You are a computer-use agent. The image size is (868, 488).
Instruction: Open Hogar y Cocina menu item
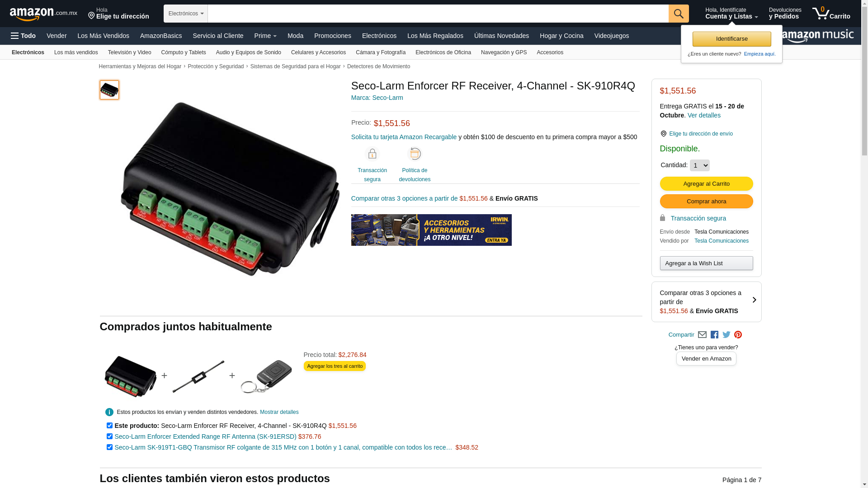(x=561, y=36)
